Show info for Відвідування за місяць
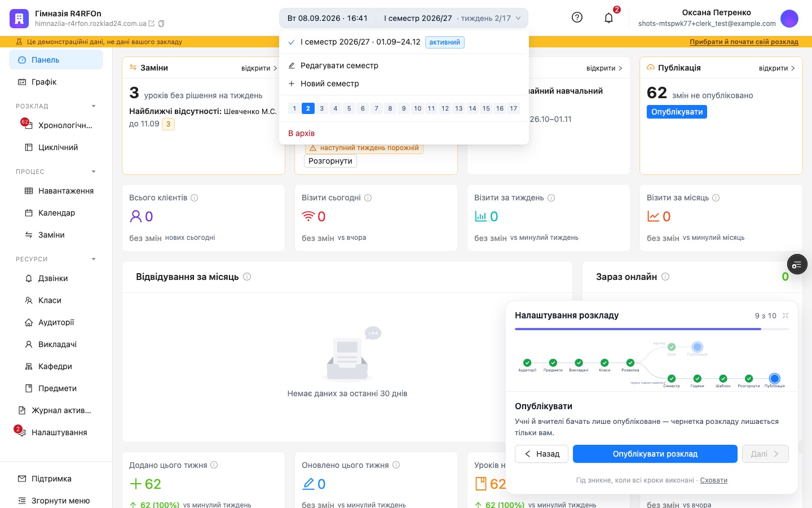The height and width of the screenshot is (508, 812). tap(247, 277)
